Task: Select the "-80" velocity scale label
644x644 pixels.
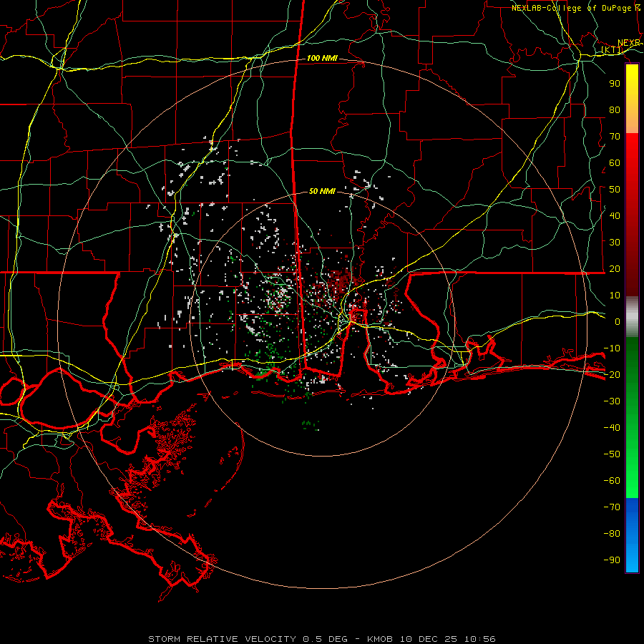Action: point(612,534)
